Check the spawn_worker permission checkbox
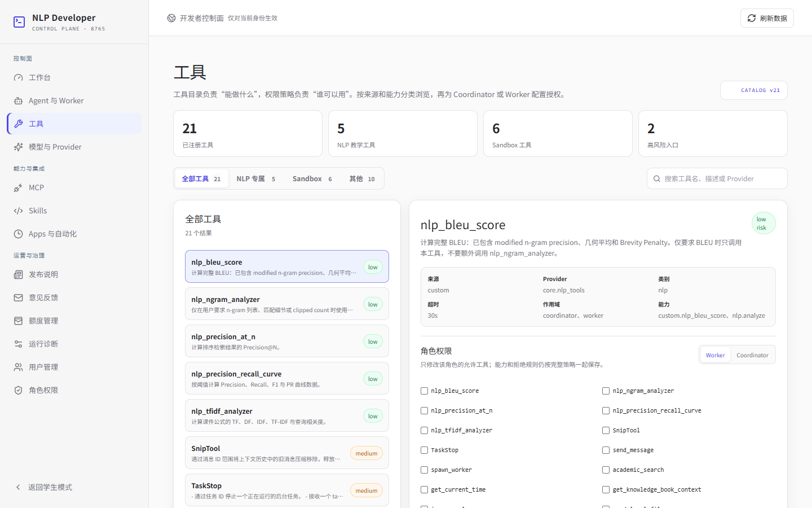Viewport: 812px width, 508px height. [424, 470]
